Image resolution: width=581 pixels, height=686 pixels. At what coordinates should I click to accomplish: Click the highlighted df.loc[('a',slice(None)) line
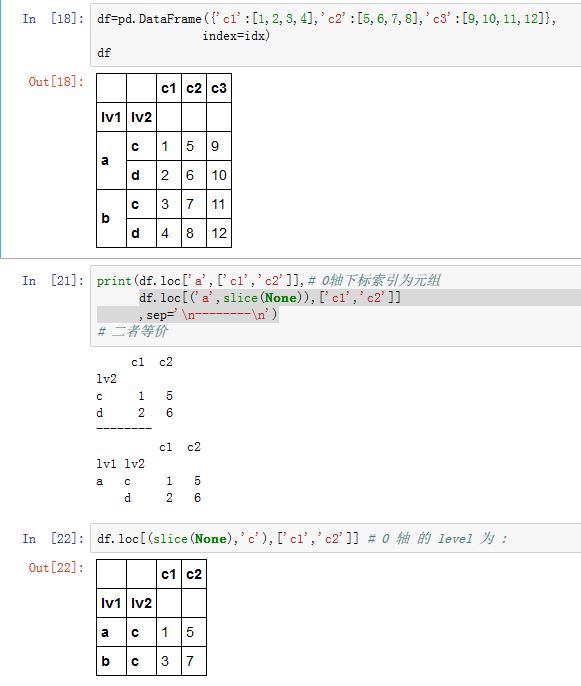[270, 298]
